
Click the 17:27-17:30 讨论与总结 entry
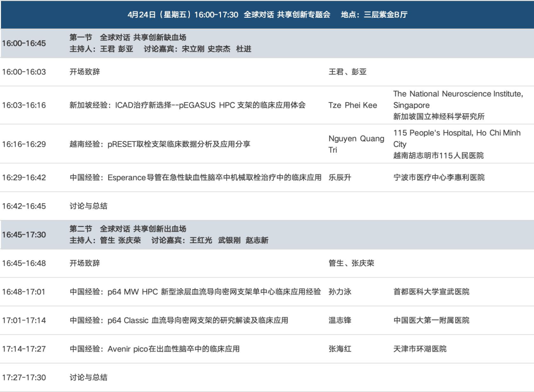[89, 378]
